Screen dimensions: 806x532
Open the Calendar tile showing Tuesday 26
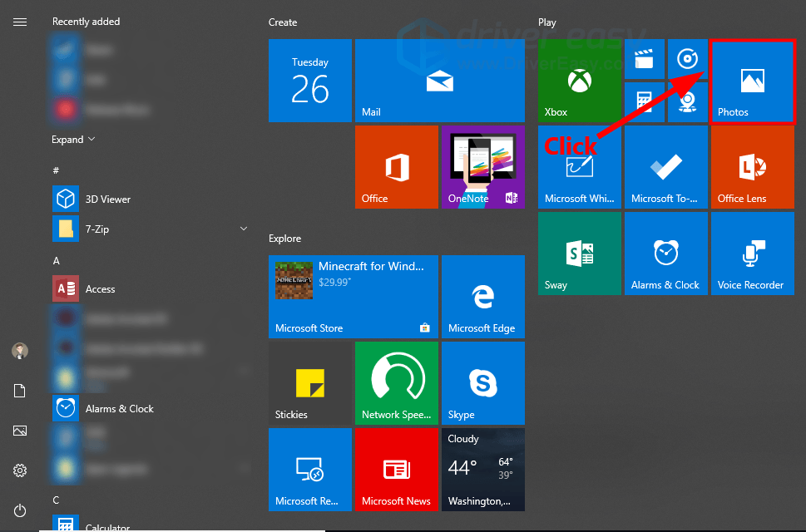[x=310, y=81]
